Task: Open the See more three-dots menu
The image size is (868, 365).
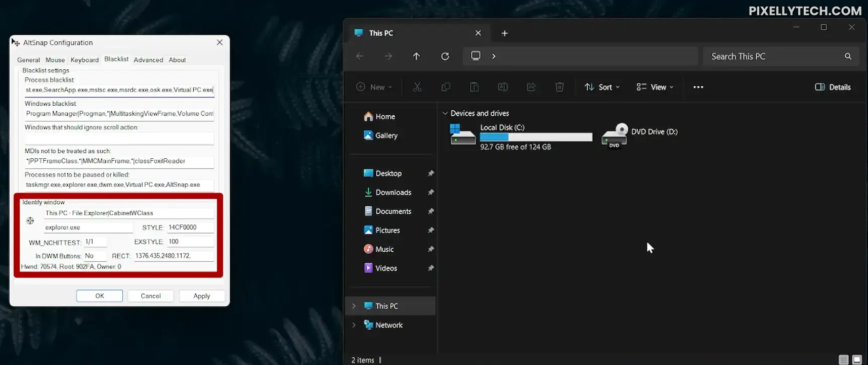Action: click(x=698, y=87)
